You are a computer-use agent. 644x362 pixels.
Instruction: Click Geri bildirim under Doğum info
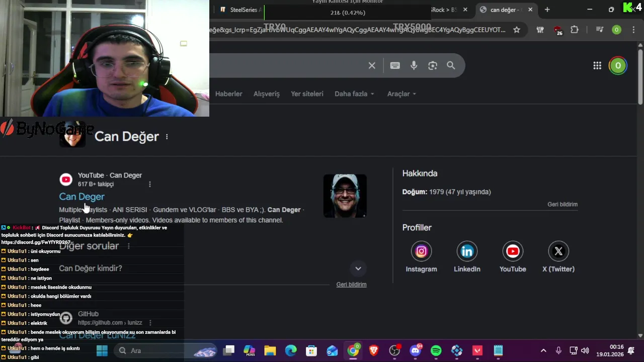pyautogui.click(x=562, y=205)
